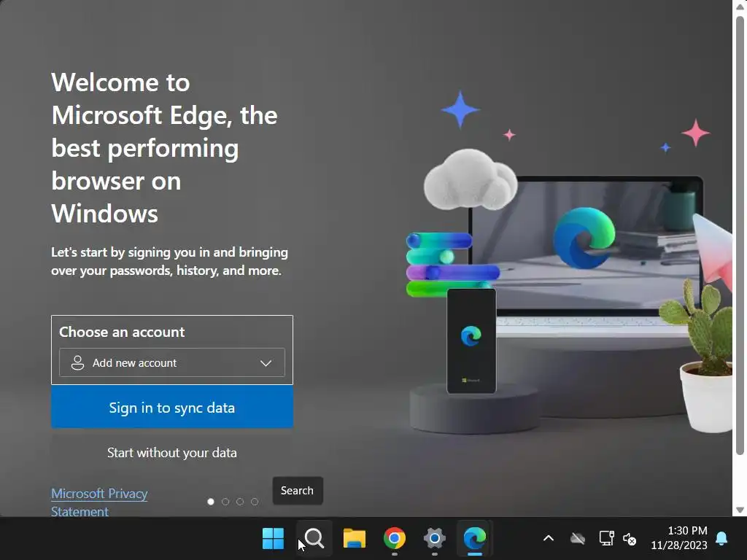Viewport: 747px width, 560px height.
Task: Expand the Add new account dropdown
Action: tap(172, 363)
